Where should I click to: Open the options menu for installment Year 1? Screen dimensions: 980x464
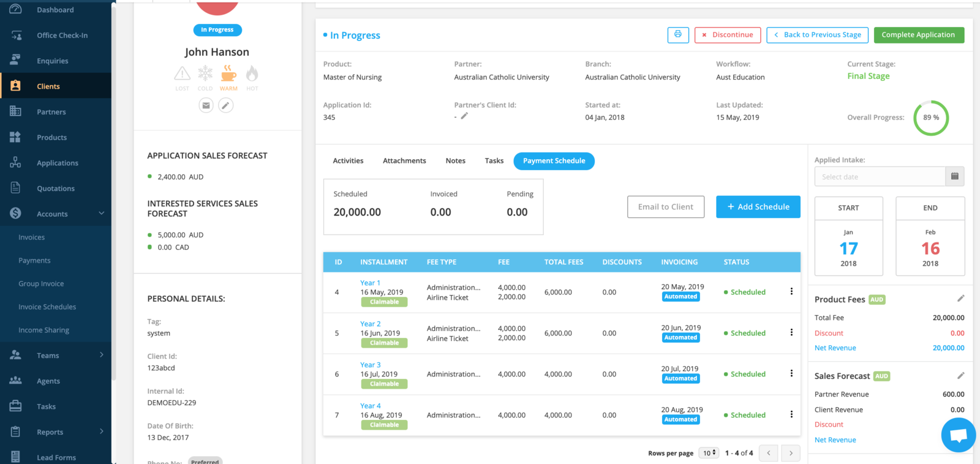791,292
